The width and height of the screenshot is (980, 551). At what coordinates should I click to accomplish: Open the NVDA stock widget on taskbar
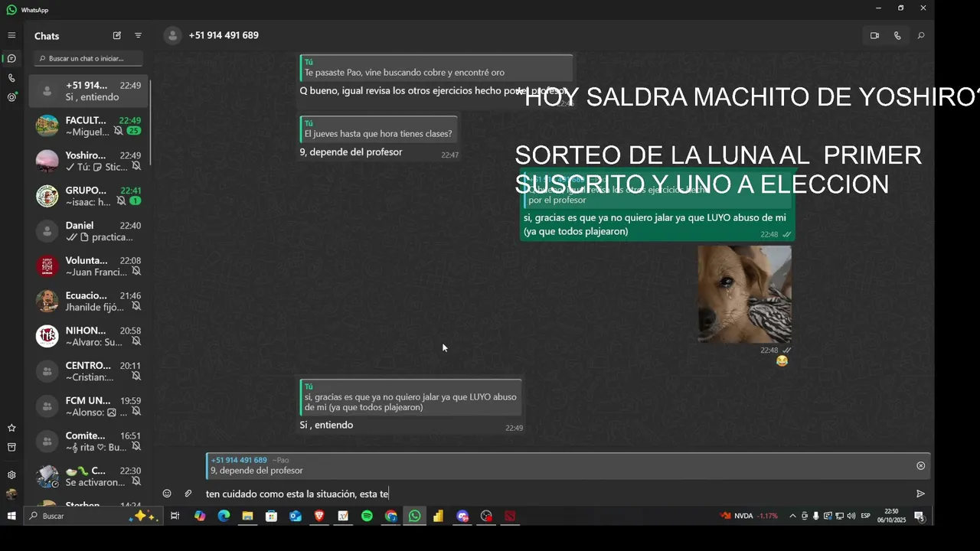(x=749, y=517)
